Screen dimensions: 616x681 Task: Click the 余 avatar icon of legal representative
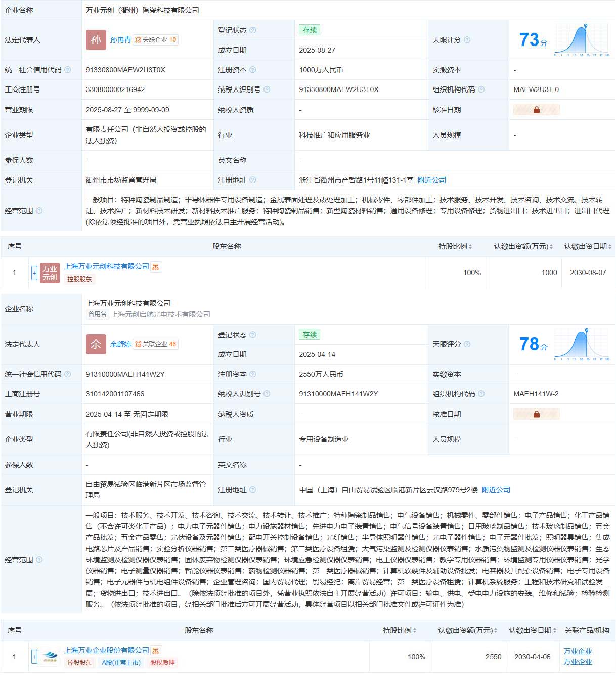click(96, 344)
